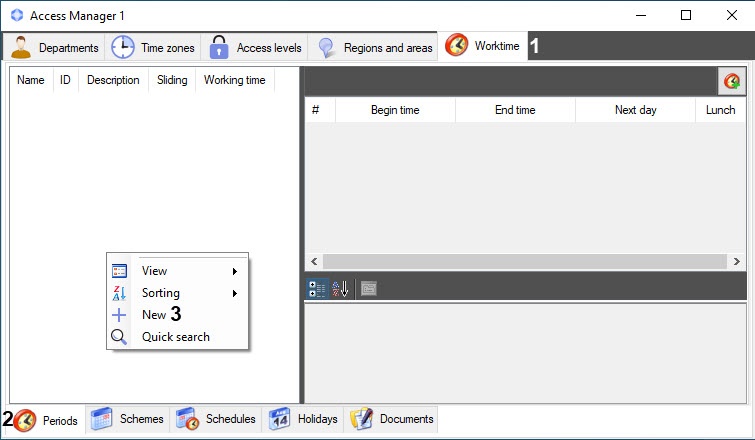755x440 pixels.
Task: Click the Documents notepad icon
Action: (x=361, y=419)
